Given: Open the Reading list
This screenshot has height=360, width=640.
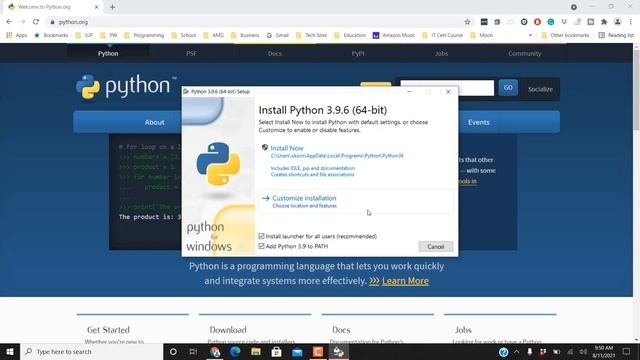Looking at the screenshot, I should click(x=616, y=36).
